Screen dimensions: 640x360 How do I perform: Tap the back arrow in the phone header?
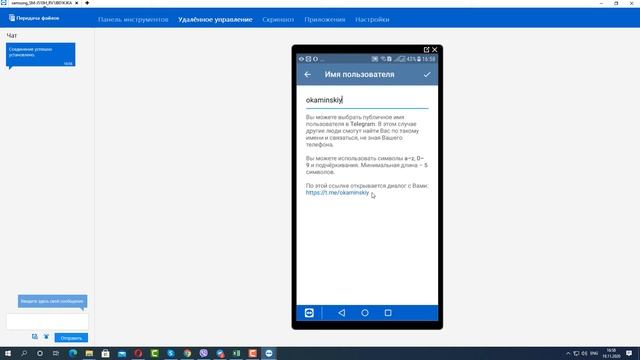[307, 74]
